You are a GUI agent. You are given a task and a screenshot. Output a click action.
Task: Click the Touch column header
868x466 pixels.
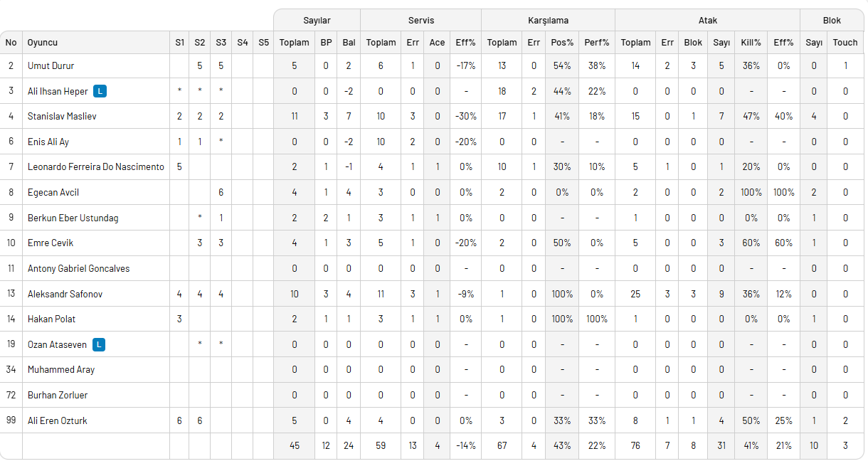click(x=845, y=43)
